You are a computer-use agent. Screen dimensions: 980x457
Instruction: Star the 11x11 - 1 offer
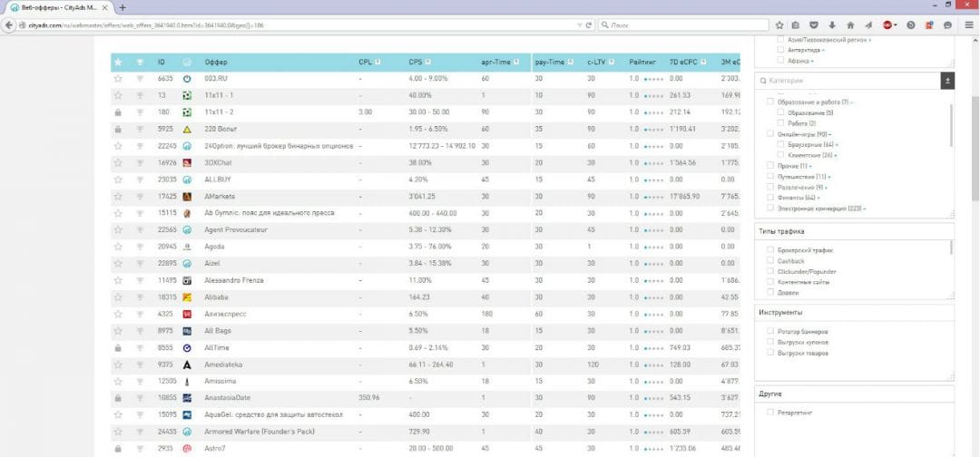pos(118,95)
